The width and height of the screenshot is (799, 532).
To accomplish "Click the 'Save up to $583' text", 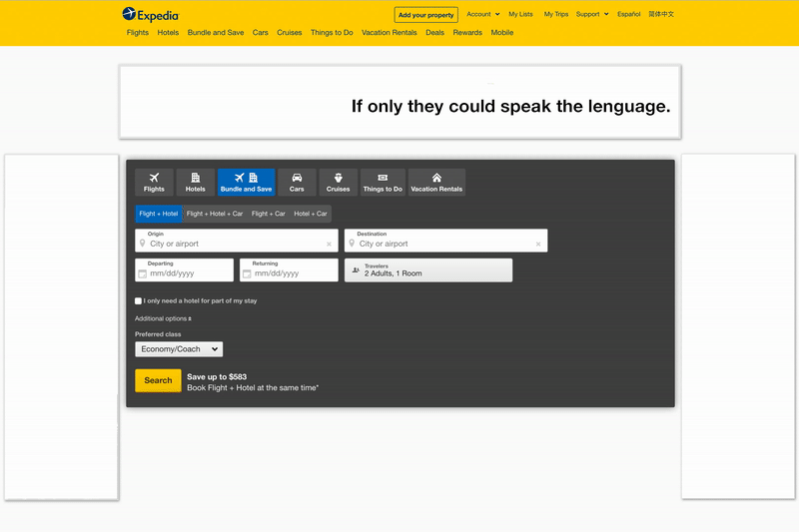I will pos(217,376).
